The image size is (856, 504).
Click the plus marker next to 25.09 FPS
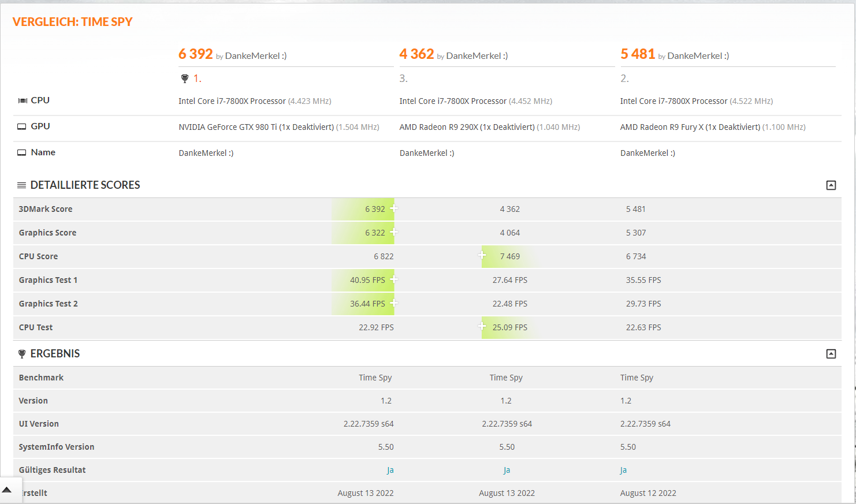click(482, 326)
